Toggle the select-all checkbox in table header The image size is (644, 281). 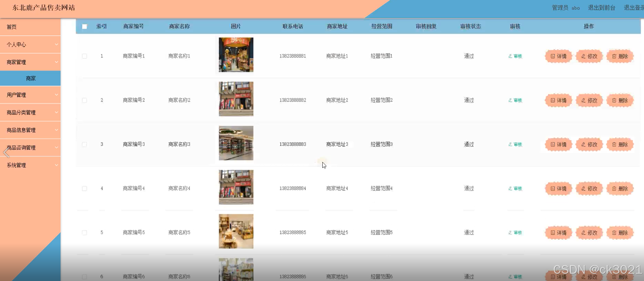coord(85,26)
